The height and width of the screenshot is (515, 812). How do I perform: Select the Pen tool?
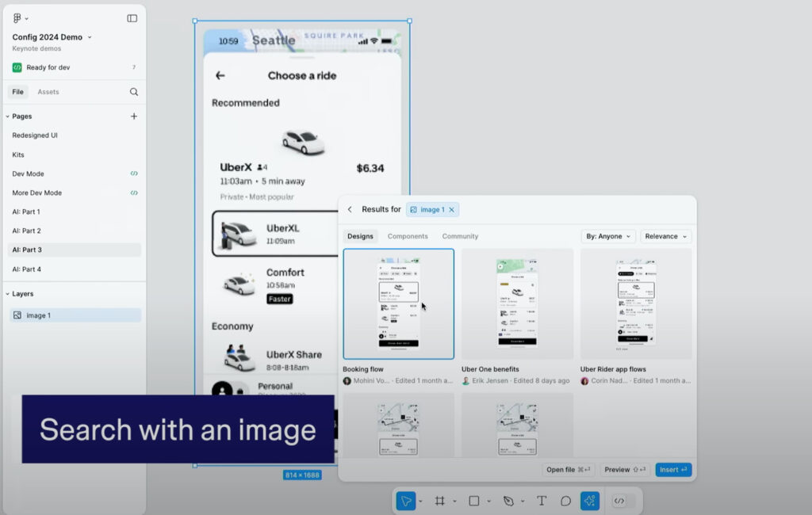(508, 501)
